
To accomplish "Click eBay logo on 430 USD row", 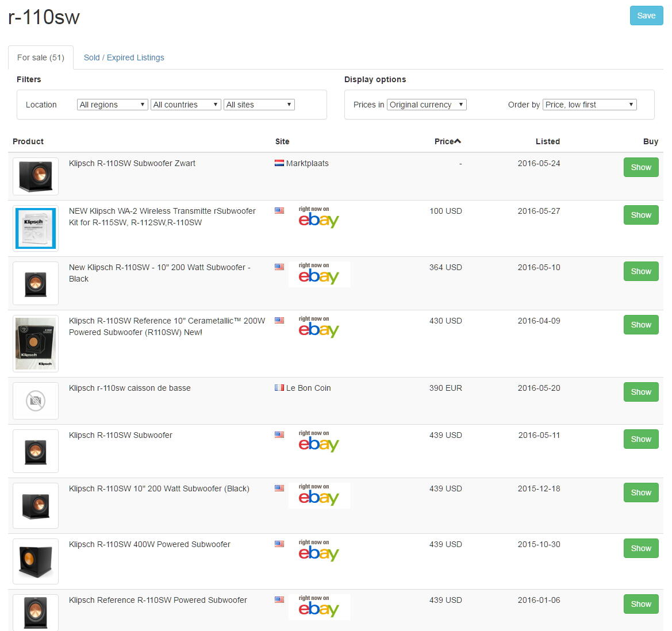I will point(319,327).
